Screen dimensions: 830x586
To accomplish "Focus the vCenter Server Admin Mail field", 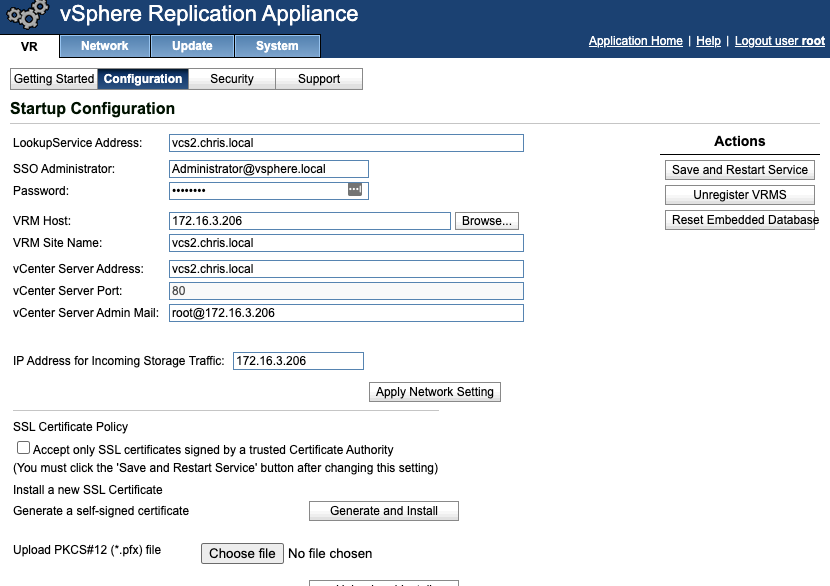I will 346,313.
